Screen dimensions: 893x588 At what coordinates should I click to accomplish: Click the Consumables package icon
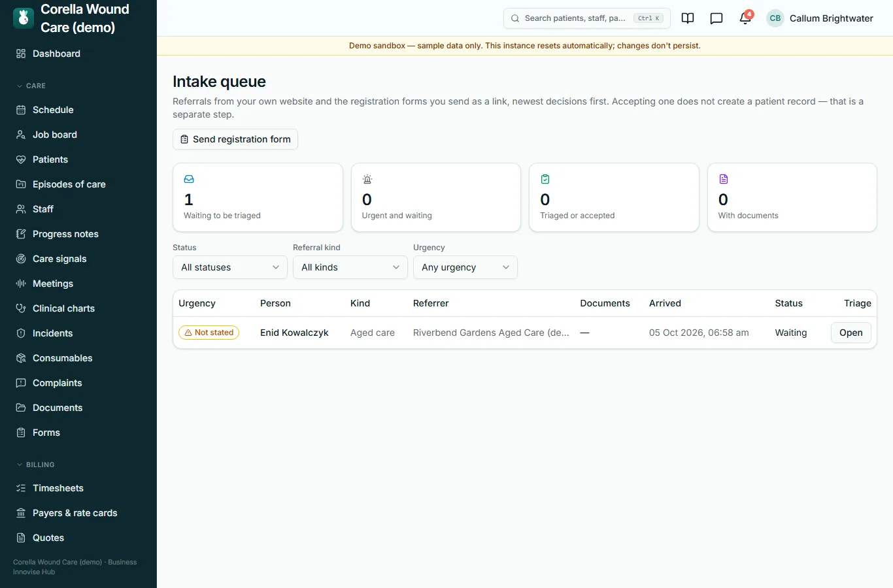(x=21, y=358)
